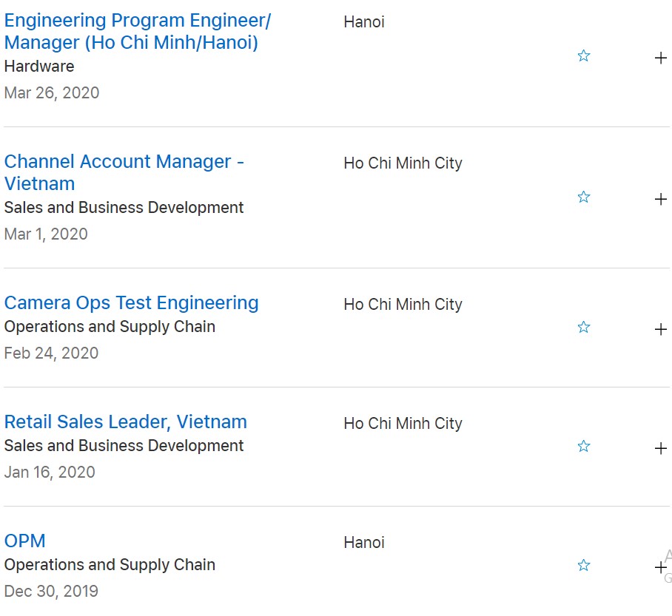Star the Channel Account Manager job
The image size is (672, 616).
click(x=583, y=197)
